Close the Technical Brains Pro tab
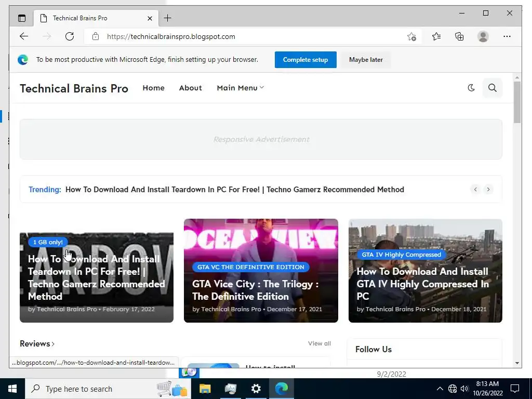This screenshot has width=532, height=399. pos(150,18)
